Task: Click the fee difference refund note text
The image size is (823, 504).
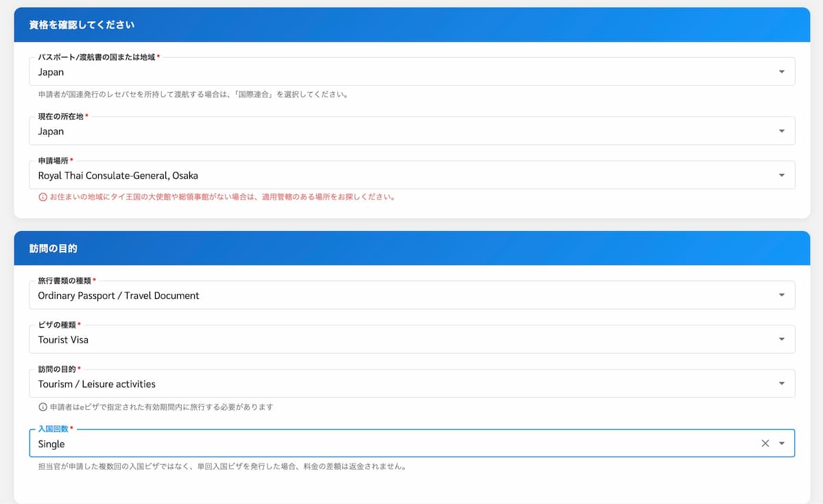Action: coord(222,467)
